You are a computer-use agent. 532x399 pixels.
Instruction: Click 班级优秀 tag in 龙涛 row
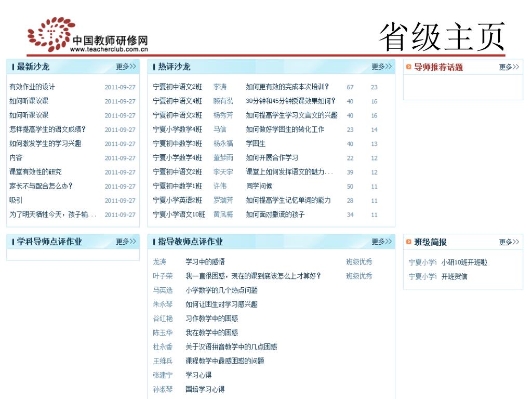coord(360,262)
